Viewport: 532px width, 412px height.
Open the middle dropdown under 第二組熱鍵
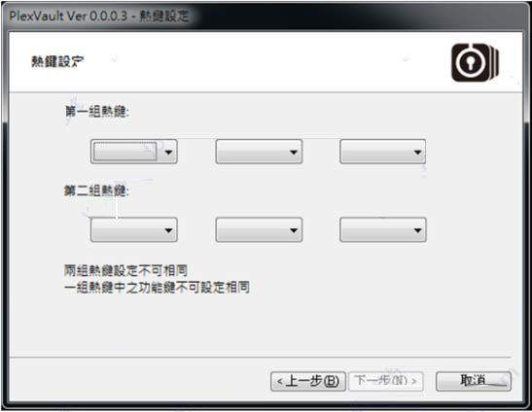259,230
